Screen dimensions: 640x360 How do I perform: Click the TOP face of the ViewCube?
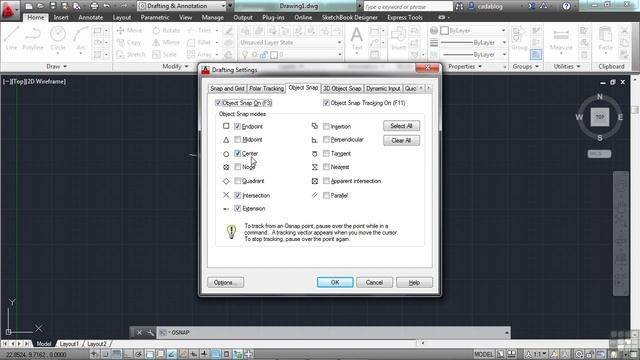coord(600,117)
